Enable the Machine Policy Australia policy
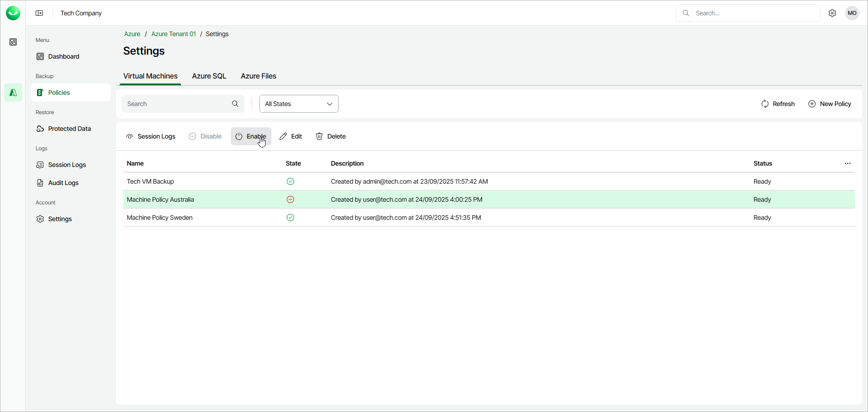 pos(251,136)
